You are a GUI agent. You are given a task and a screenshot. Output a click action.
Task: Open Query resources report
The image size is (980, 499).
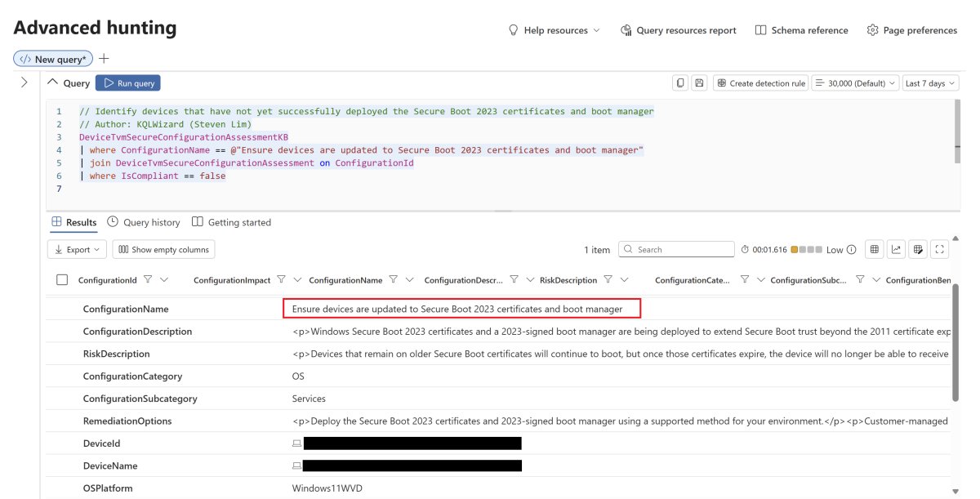click(x=678, y=30)
